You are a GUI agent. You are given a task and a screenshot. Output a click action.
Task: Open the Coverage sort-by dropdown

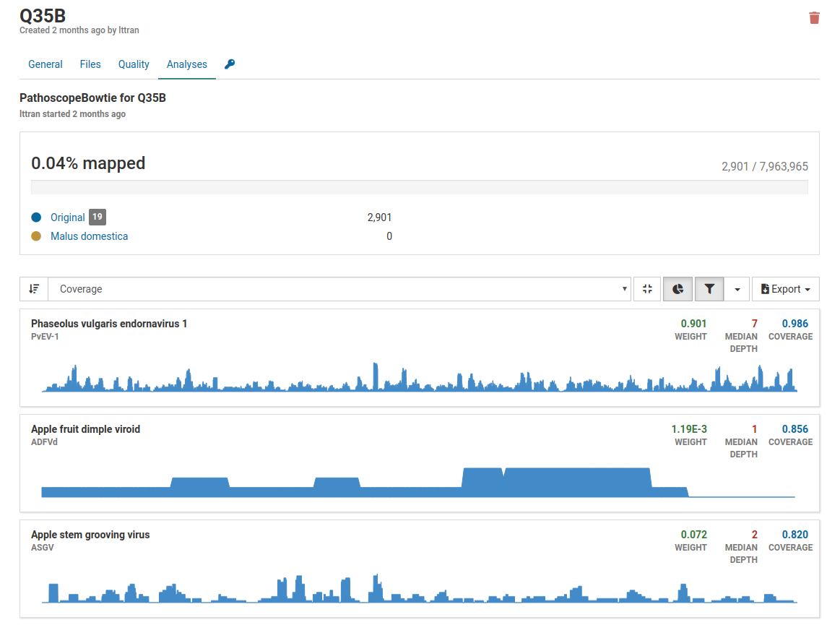(339, 289)
